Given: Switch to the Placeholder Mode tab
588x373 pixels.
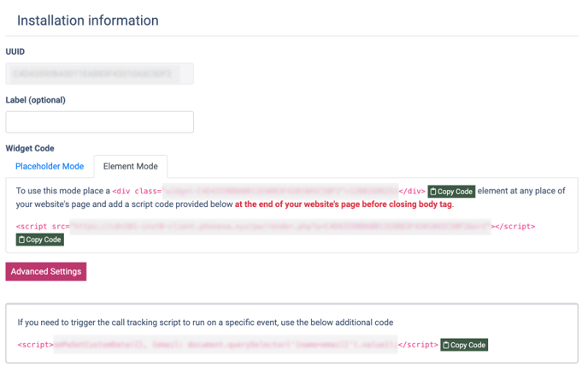Looking at the screenshot, I should point(50,166).
